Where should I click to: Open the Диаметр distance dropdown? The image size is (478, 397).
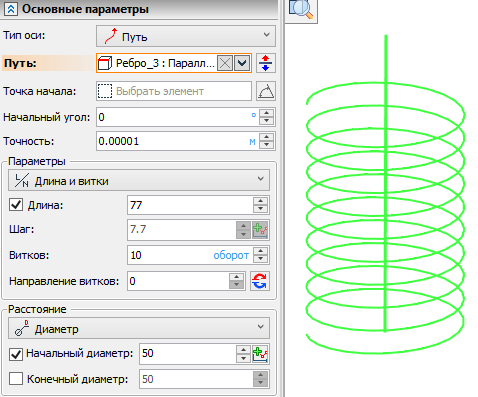pos(139,328)
